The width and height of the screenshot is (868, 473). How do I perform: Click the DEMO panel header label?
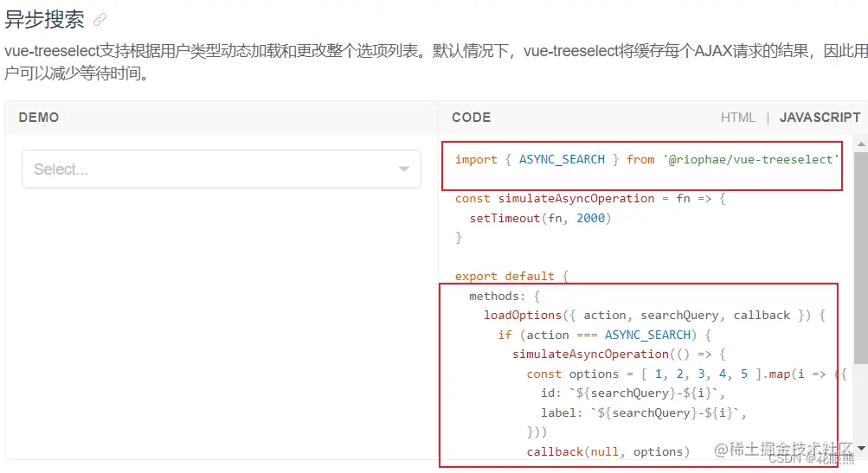point(39,118)
